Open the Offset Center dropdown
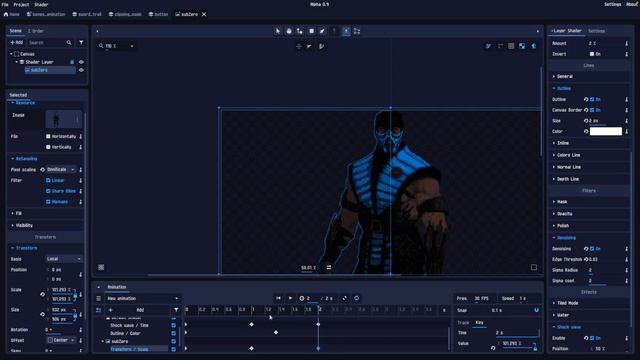This screenshot has height=360, width=640. point(61,340)
